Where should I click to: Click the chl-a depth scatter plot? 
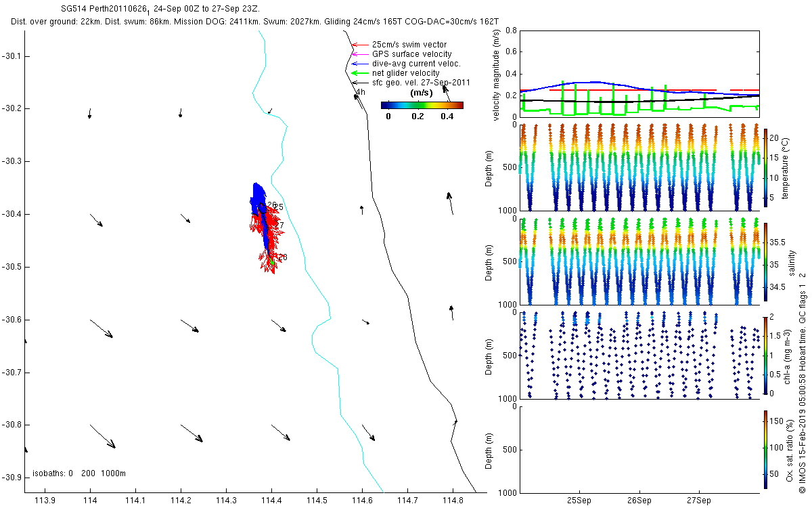point(638,356)
